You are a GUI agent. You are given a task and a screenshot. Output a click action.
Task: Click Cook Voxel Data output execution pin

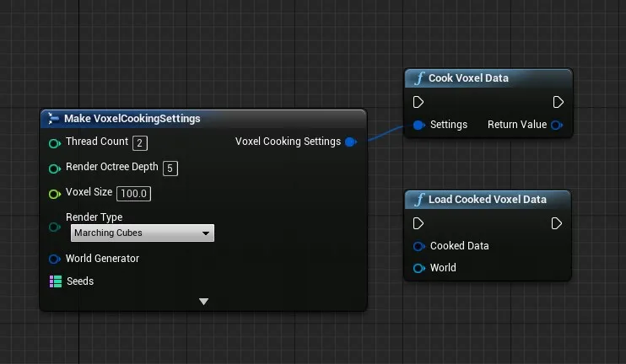click(558, 102)
